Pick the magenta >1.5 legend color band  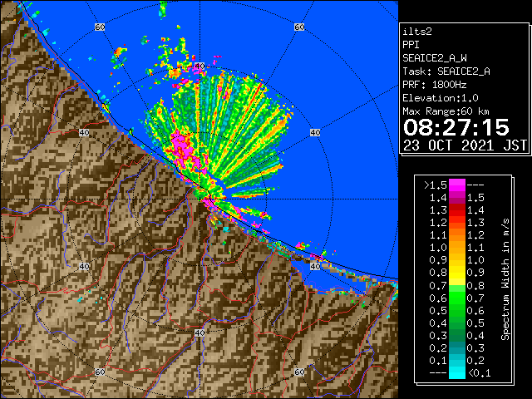457,185
